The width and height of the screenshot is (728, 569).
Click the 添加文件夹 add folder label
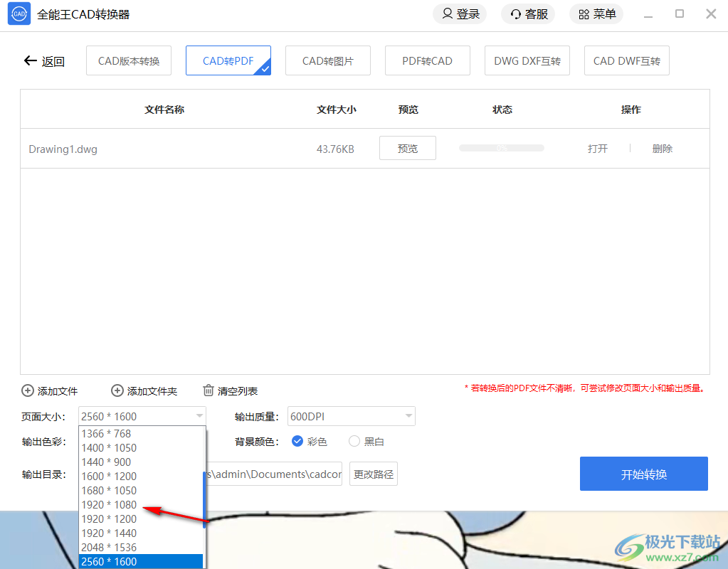[152, 391]
